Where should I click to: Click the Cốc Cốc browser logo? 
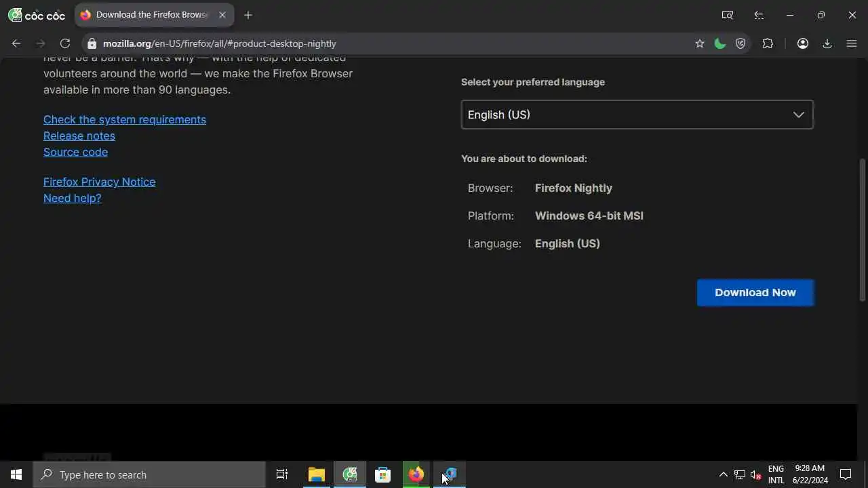(37, 15)
